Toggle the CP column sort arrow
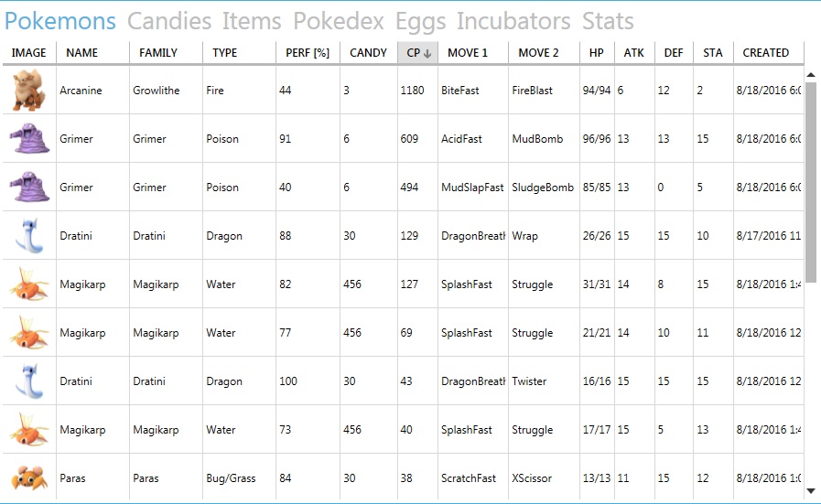 click(427, 53)
